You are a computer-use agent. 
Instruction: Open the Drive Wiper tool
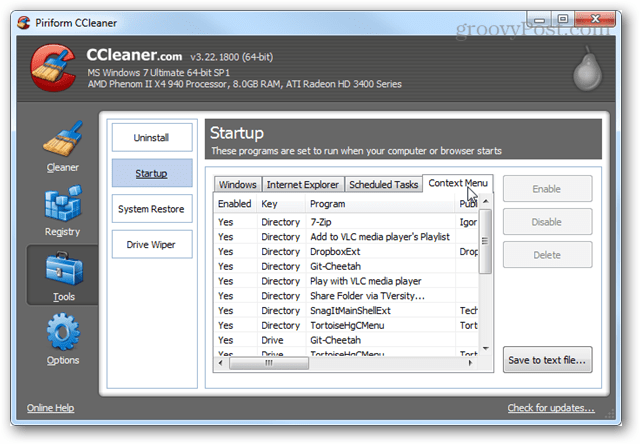coord(151,244)
